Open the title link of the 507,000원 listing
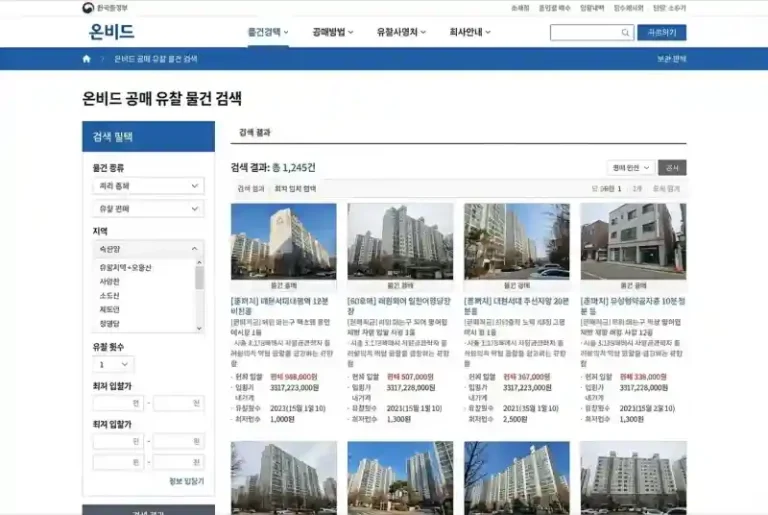Image resolution: width=768 pixels, height=515 pixels. point(399,306)
